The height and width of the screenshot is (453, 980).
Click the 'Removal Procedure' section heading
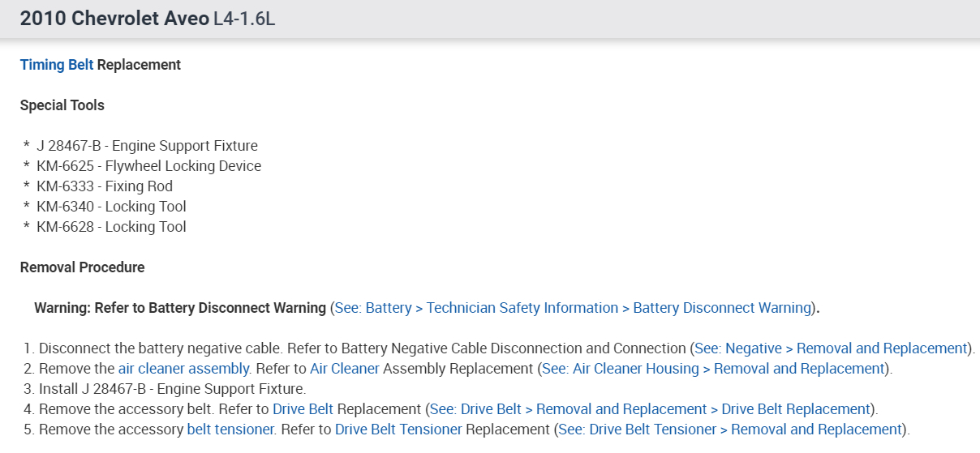coord(82,267)
